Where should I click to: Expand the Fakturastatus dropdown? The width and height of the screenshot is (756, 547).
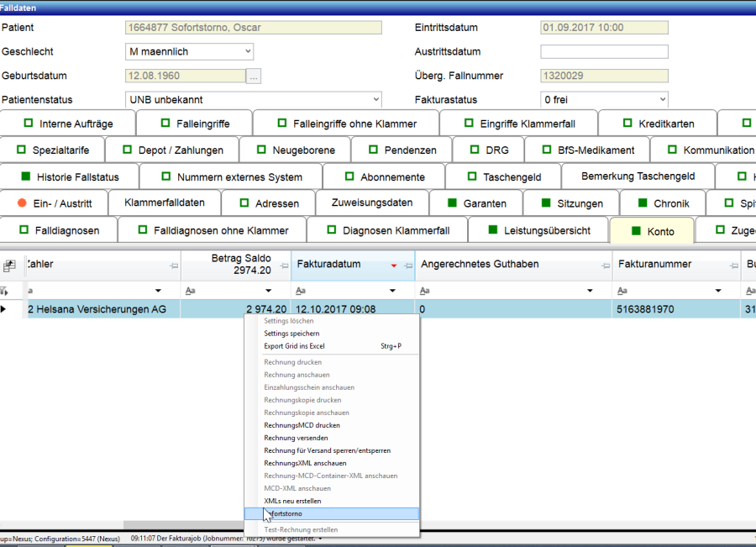(662, 99)
